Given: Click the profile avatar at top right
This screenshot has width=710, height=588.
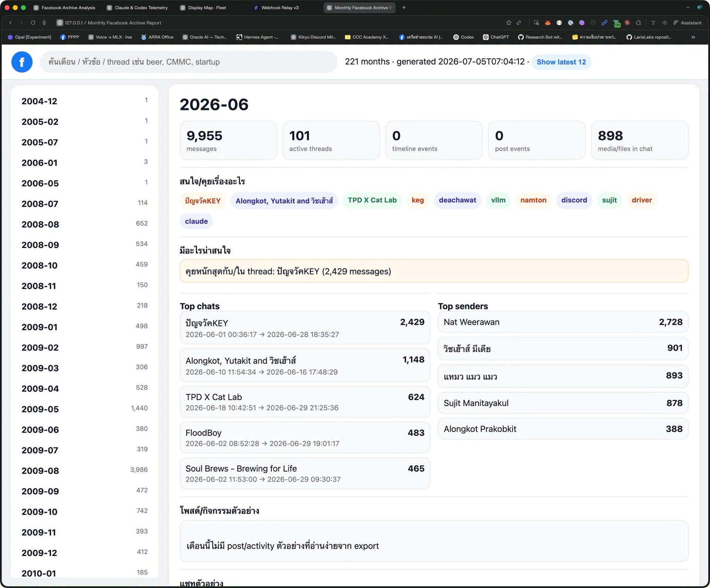Looking at the screenshot, I should pyautogui.click(x=700, y=7).
